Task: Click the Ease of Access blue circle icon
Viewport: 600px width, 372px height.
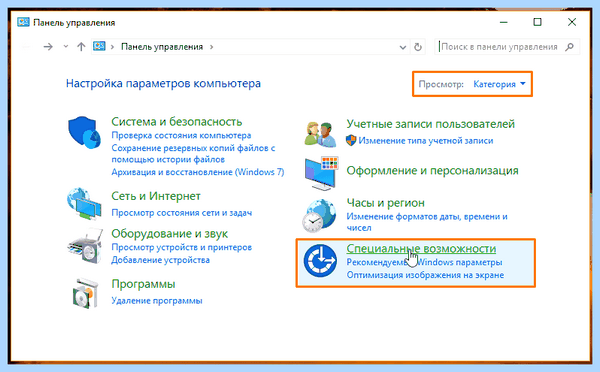Action: tap(320, 261)
